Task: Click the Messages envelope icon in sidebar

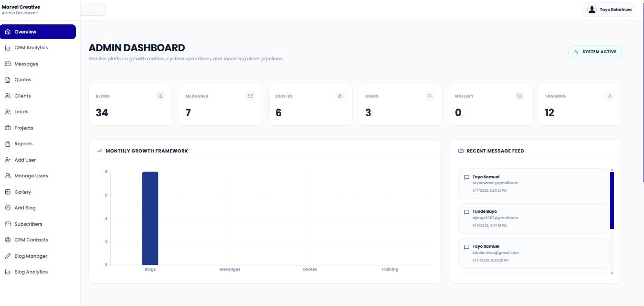Action: point(8,64)
